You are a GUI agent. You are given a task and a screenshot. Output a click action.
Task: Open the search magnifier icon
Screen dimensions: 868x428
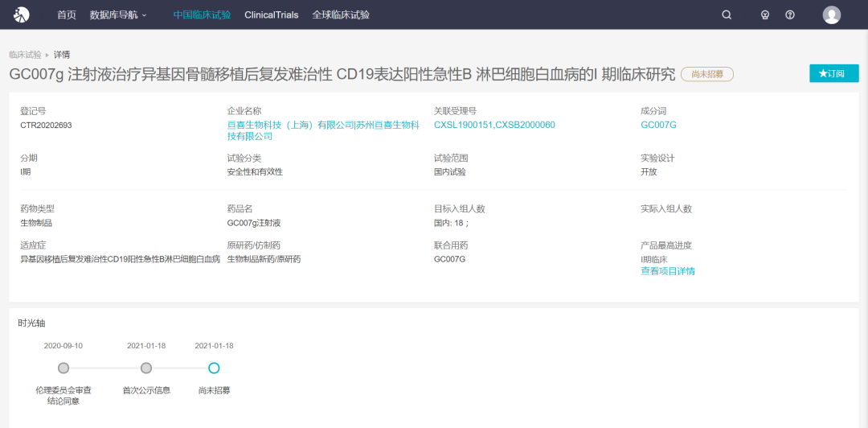[x=727, y=15]
